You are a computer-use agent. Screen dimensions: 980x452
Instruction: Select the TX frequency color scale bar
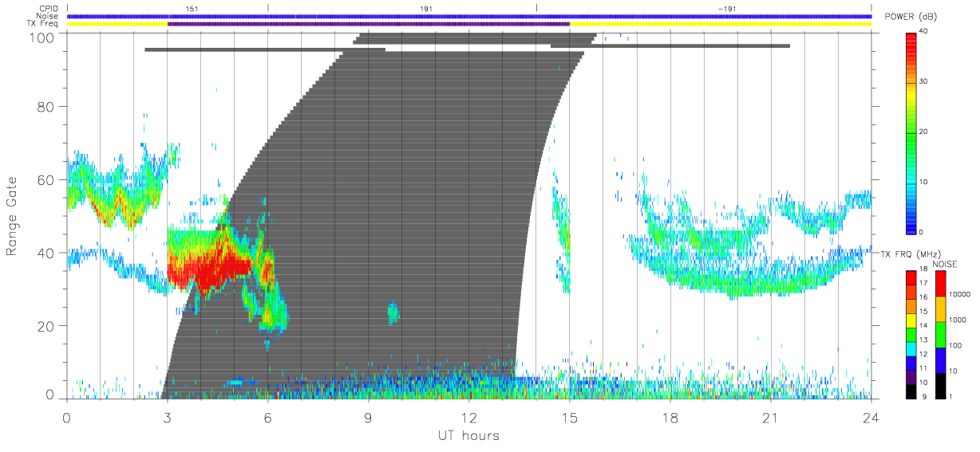pyautogui.click(x=912, y=335)
